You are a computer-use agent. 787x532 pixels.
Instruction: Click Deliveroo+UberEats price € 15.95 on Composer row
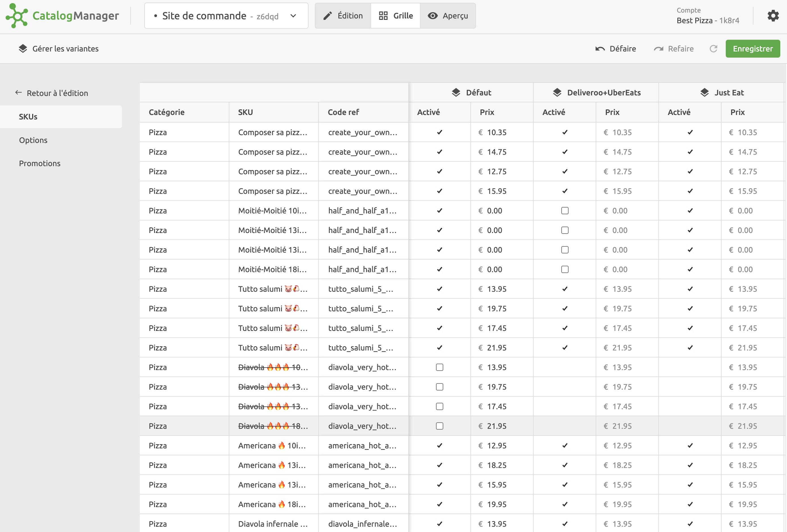pos(627,191)
